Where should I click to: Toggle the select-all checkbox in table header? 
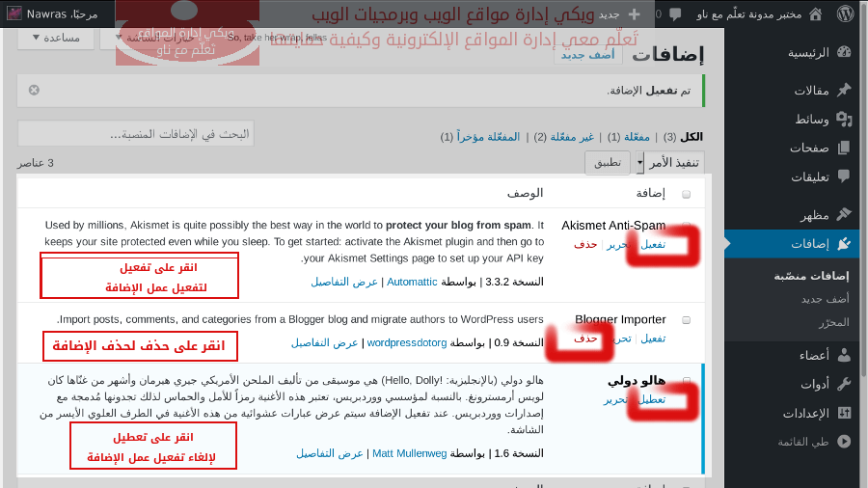686,193
